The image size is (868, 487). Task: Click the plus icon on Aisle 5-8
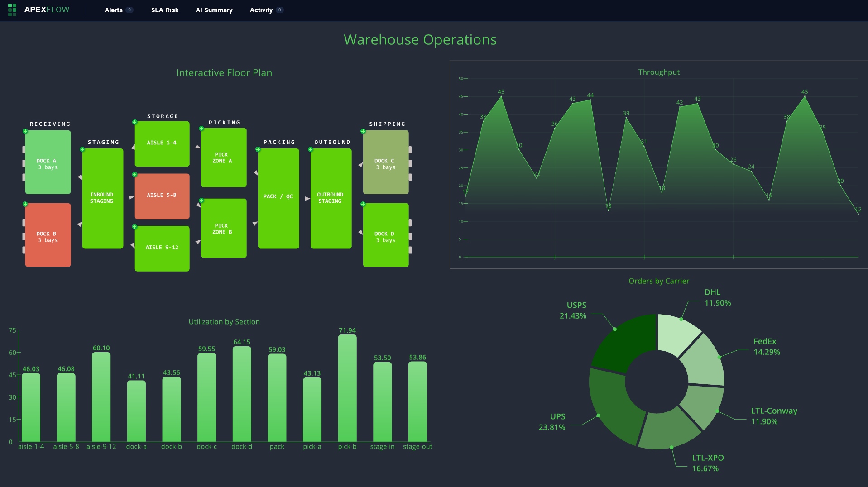coord(134,174)
